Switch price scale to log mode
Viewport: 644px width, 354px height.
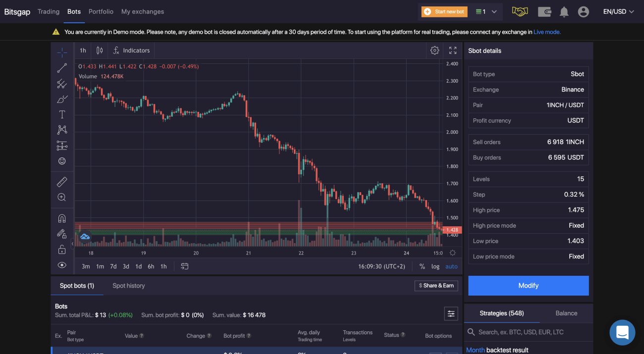click(435, 266)
